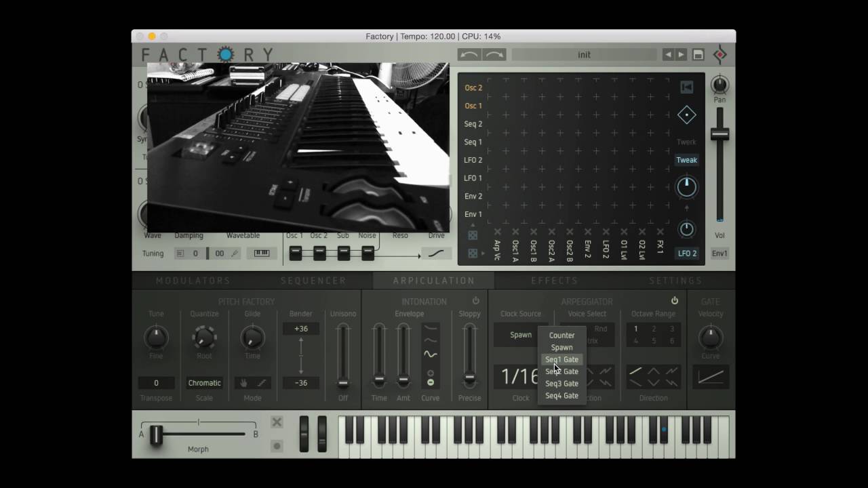Select octave range 6
This screenshot has width=868, height=488.
click(672, 341)
